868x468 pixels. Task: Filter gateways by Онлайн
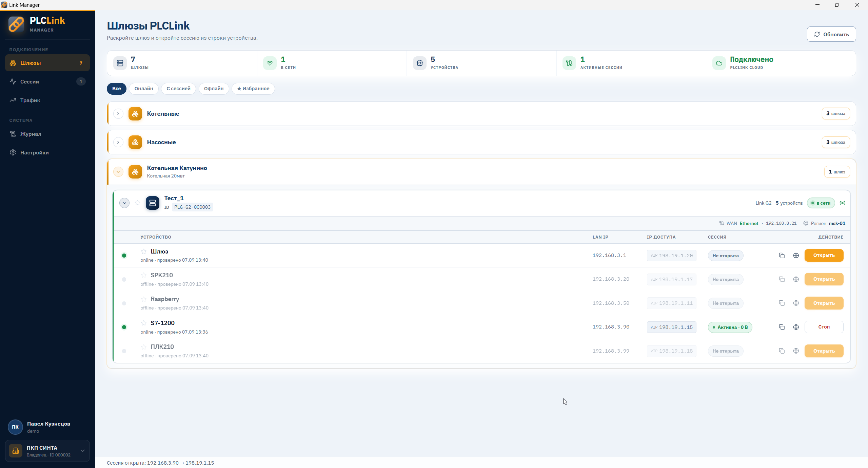(144, 89)
